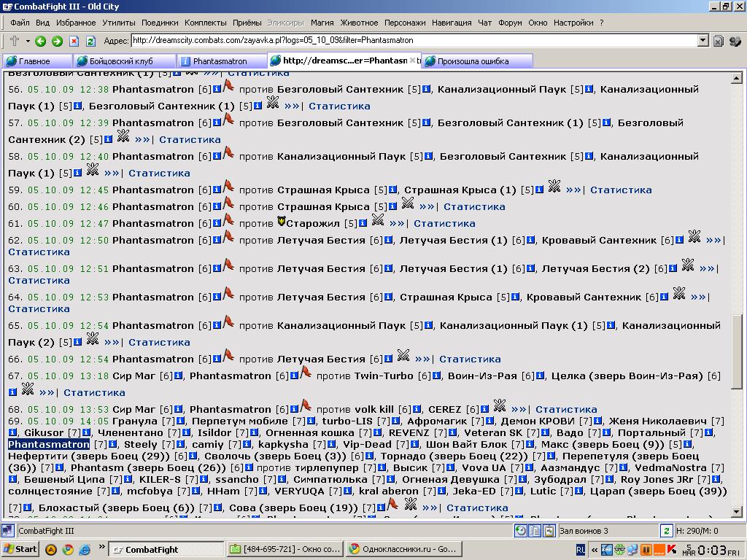Open the Поединки menu
This screenshot has width=747, height=560.
(x=160, y=23)
